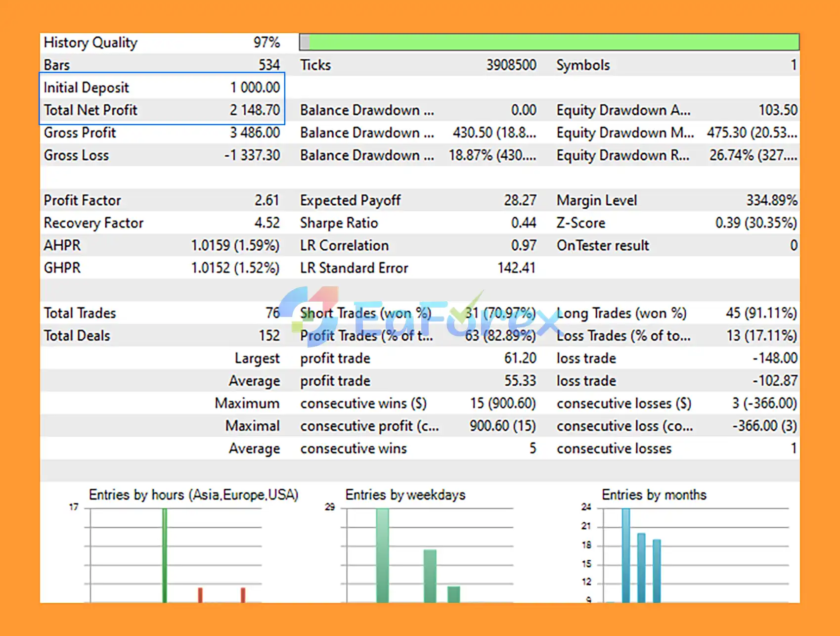Select LR Standard Error value 142.41

coord(516,268)
